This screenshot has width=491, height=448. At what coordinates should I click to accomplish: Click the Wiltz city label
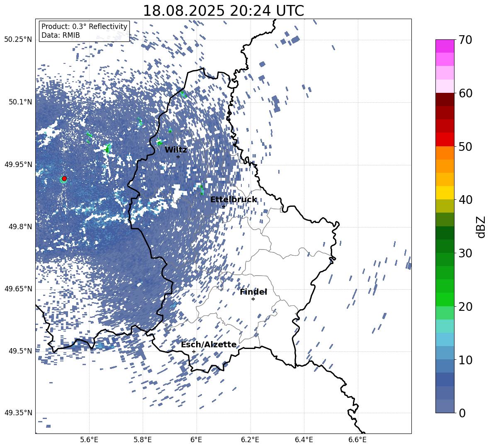176,150
